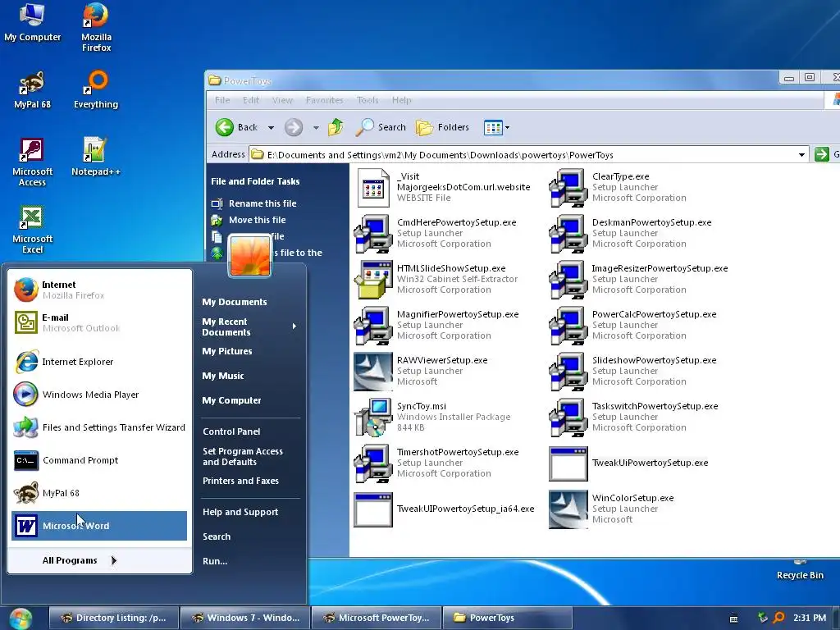Select TimershotPowertoySetup.exe icon
The width and height of the screenshot is (840, 630).
click(x=373, y=464)
